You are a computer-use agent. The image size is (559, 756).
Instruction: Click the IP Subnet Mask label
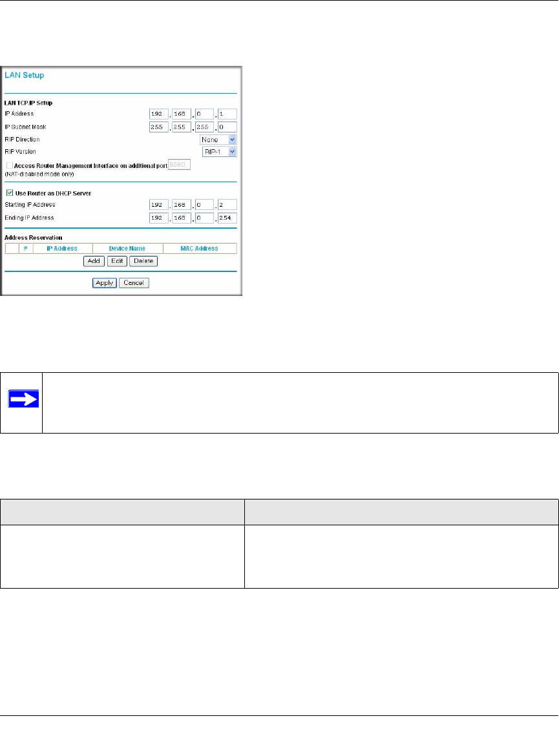[26, 127]
